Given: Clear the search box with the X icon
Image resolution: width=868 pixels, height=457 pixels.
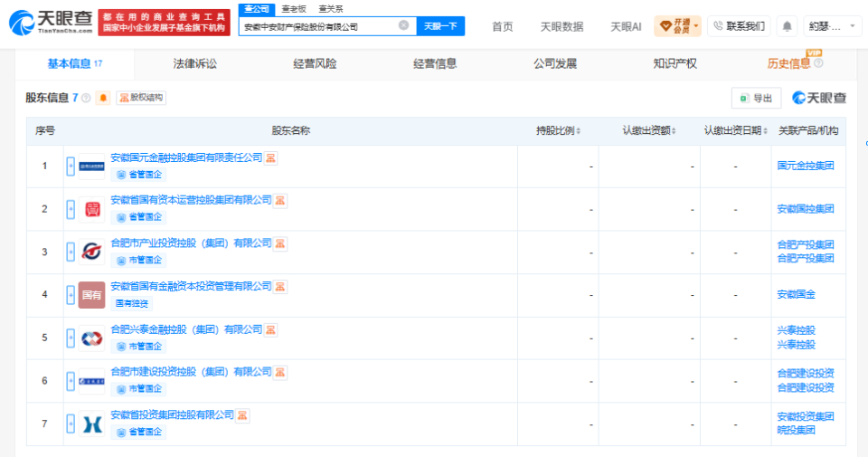Looking at the screenshot, I should tap(403, 25).
